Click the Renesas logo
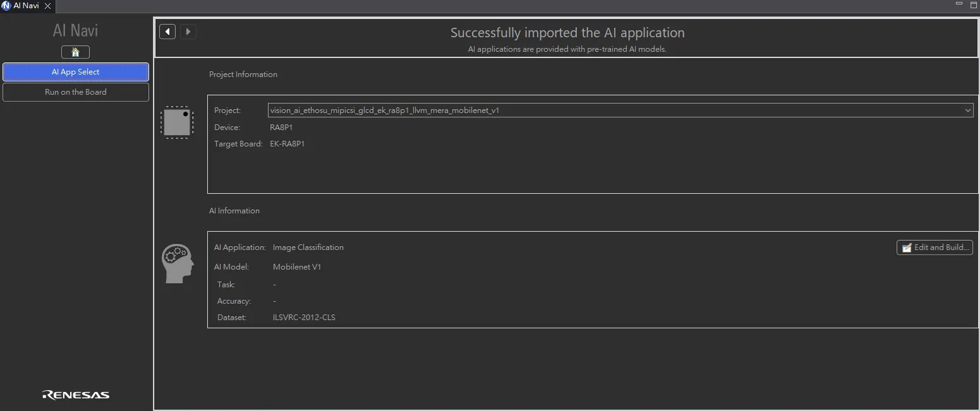 pos(76,395)
